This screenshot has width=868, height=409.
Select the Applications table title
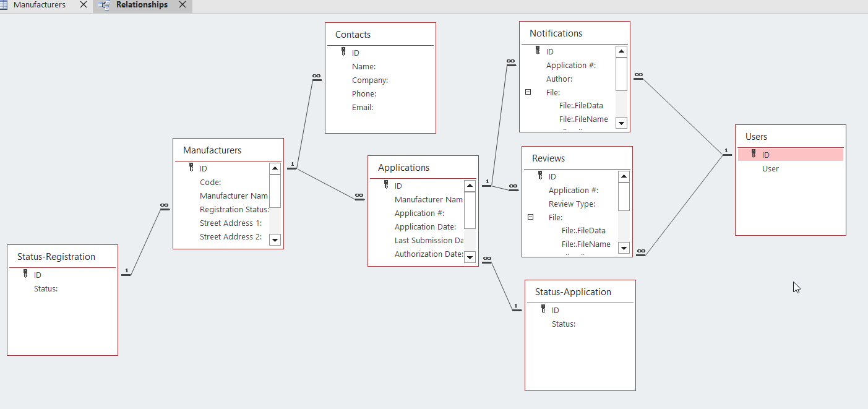tap(404, 168)
